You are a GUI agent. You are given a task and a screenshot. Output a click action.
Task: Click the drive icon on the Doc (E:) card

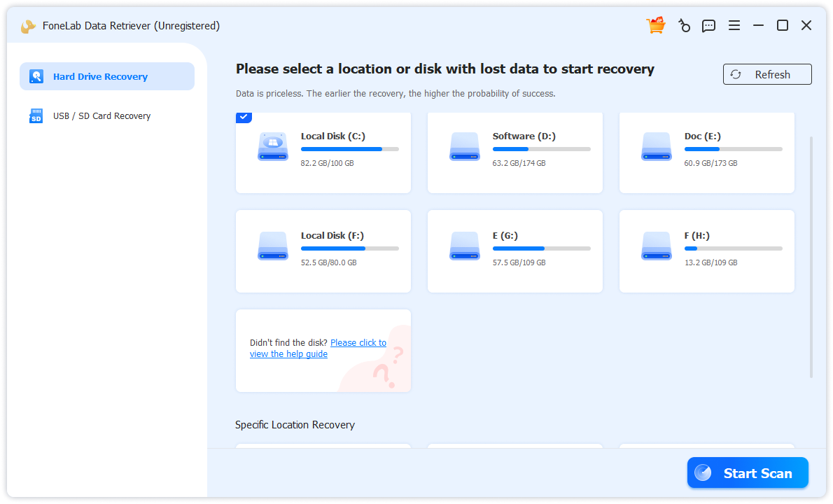(656, 147)
